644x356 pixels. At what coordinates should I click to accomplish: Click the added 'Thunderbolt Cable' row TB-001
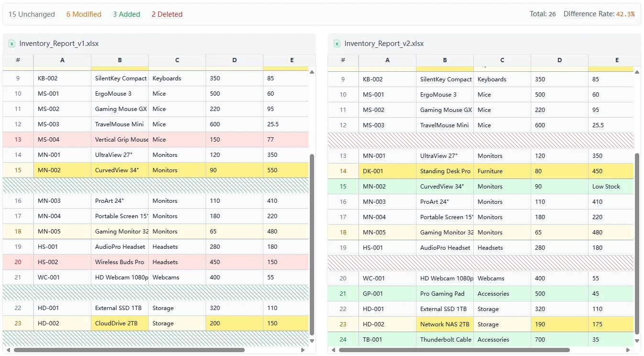(x=445, y=339)
